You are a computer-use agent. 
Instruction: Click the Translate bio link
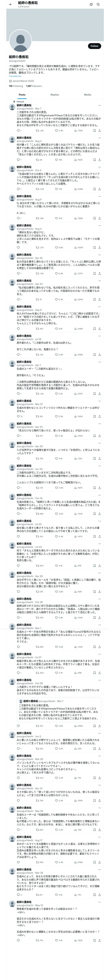pyautogui.click(x=15, y=76)
